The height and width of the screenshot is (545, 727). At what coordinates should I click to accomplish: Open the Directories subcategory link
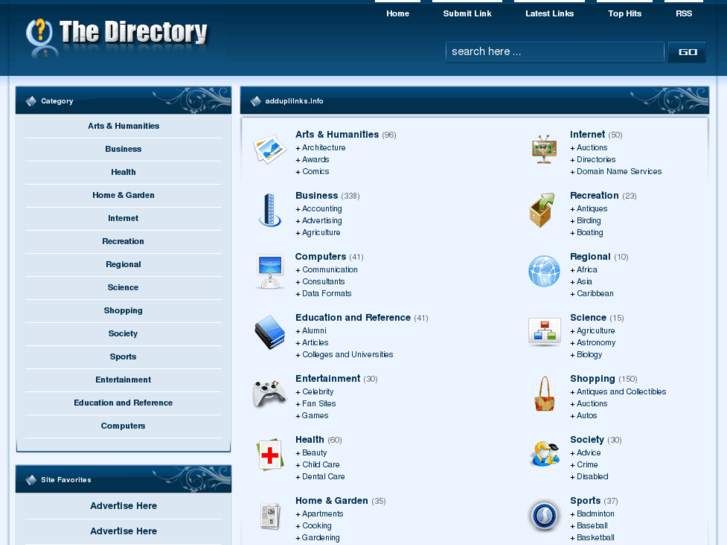click(x=596, y=160)
